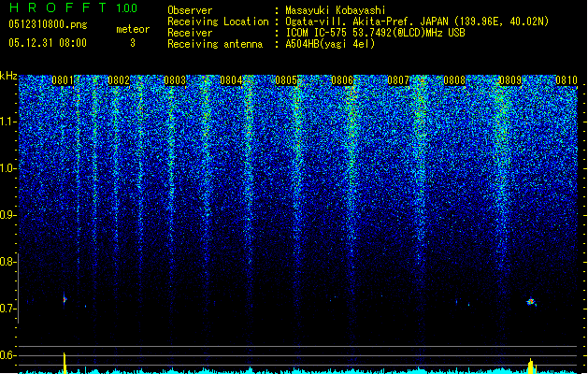The image size is (588, 374).
Task: Click the date stamp 05.12.31 08:00
Action: click(48, 43)
